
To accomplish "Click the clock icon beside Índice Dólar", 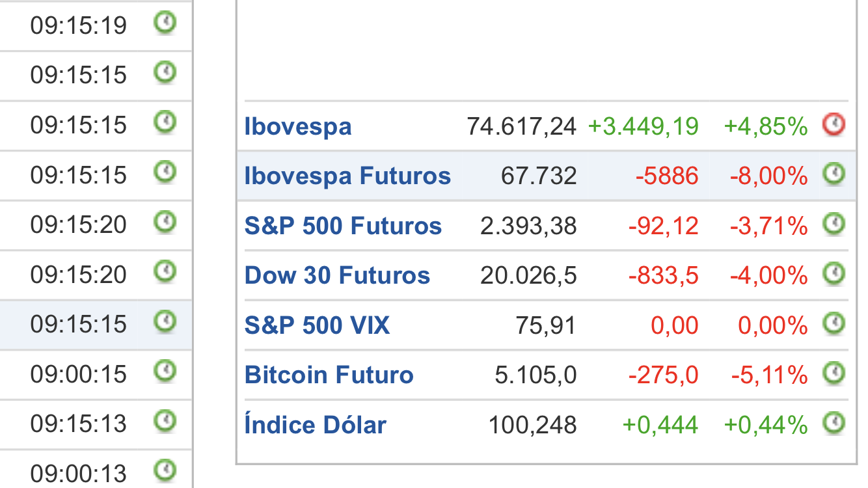I will 834,424.
